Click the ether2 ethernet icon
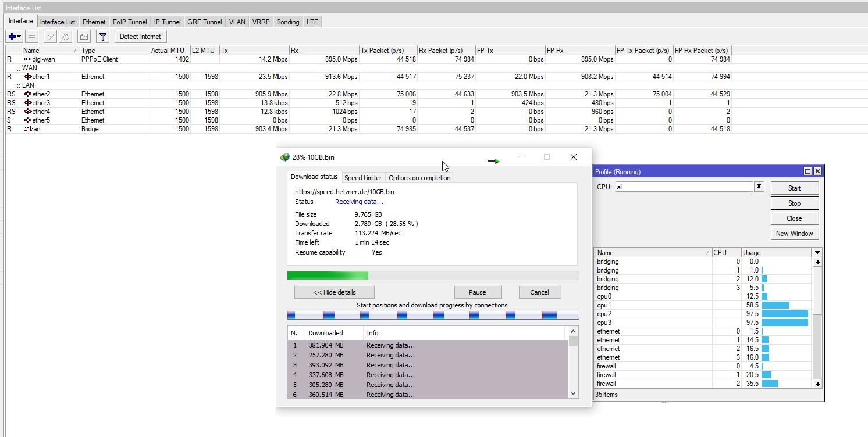This screenshot has height=437, width=868. pyautogui.click(x=27, y=94)
